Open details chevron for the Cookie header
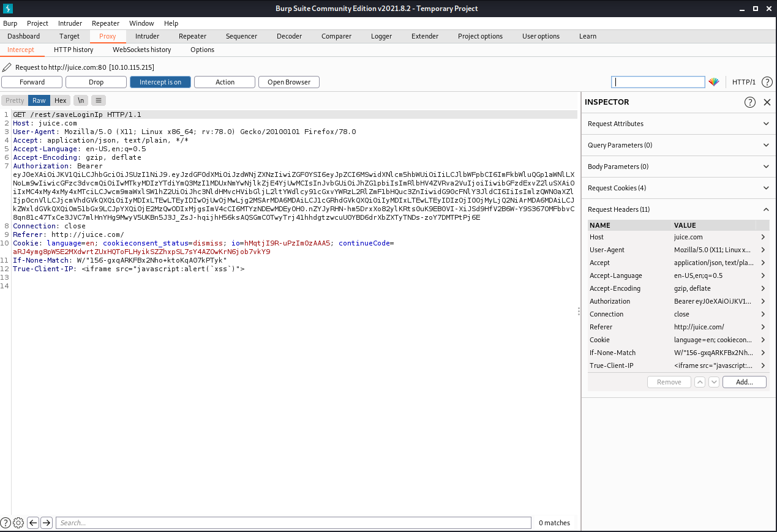 point(763,340)
